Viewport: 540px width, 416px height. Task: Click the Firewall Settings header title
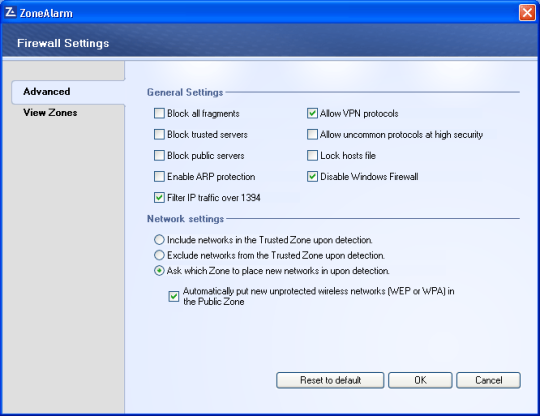63,43
